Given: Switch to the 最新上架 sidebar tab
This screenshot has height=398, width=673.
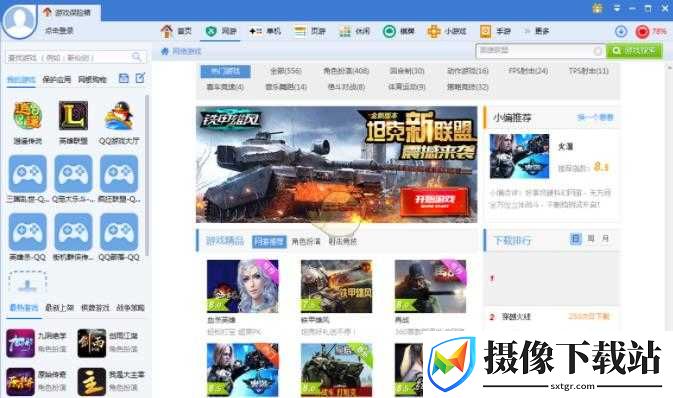Looking at the screenshot, I should coord(60,307).
